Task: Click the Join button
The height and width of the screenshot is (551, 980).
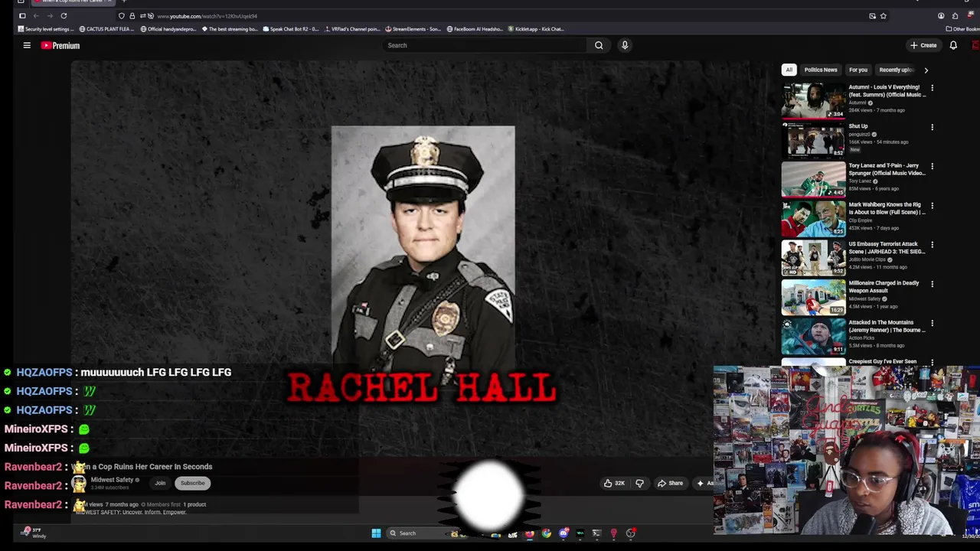Action: pyautogui.click(x=160, y=483)
